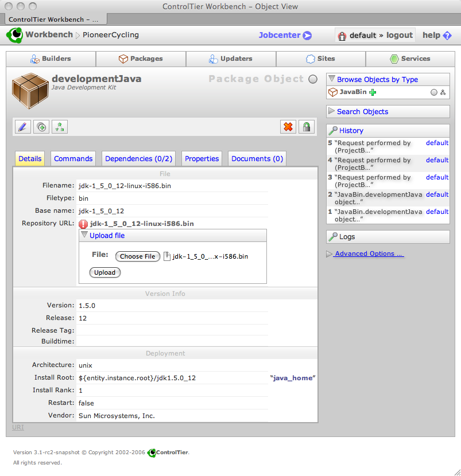Click the Install Root value text
461x476 pixels.
coord(137,378)
